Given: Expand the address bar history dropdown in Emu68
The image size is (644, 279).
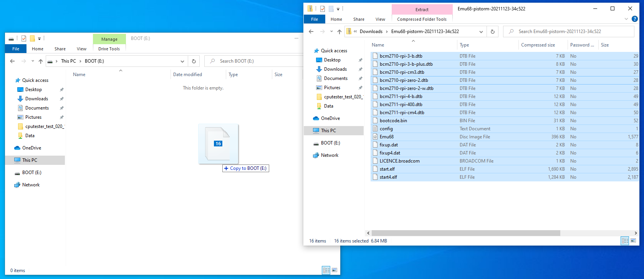Looking at the screenshot, I should (481, 32).
